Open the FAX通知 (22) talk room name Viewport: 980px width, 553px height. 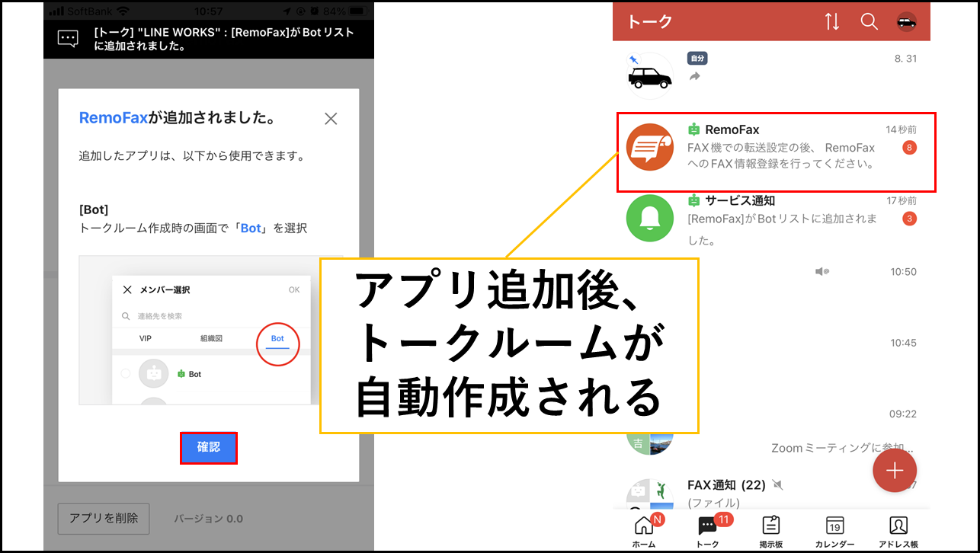pyautogui.click(x=726, y=485)
